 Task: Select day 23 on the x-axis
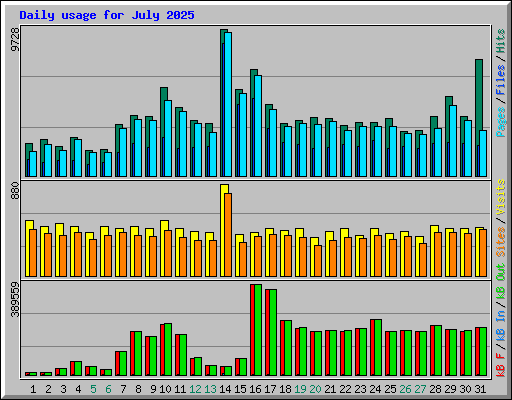(x=360, y=389)
